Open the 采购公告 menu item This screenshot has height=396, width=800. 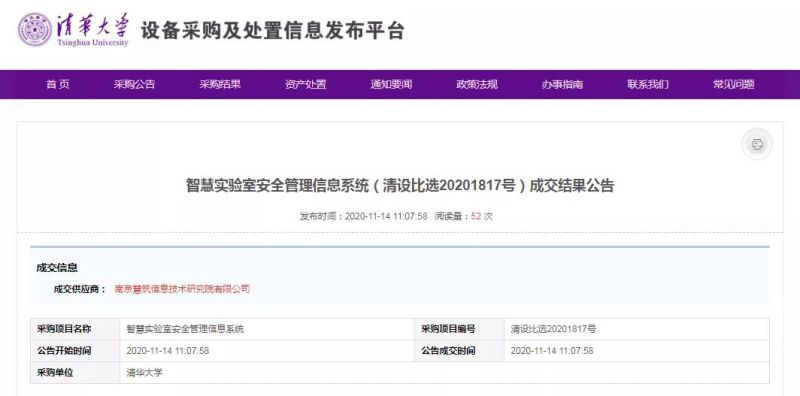point(134,85)
